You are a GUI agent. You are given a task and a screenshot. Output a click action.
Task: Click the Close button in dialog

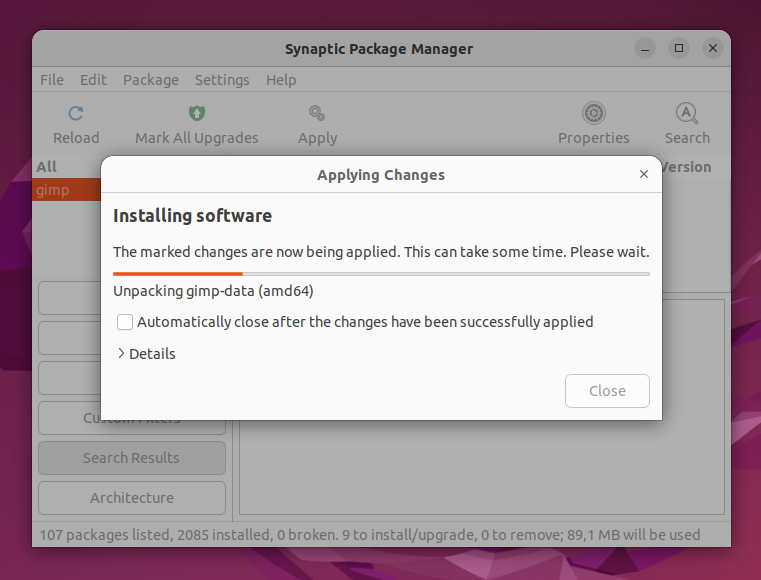click(607, 391)
